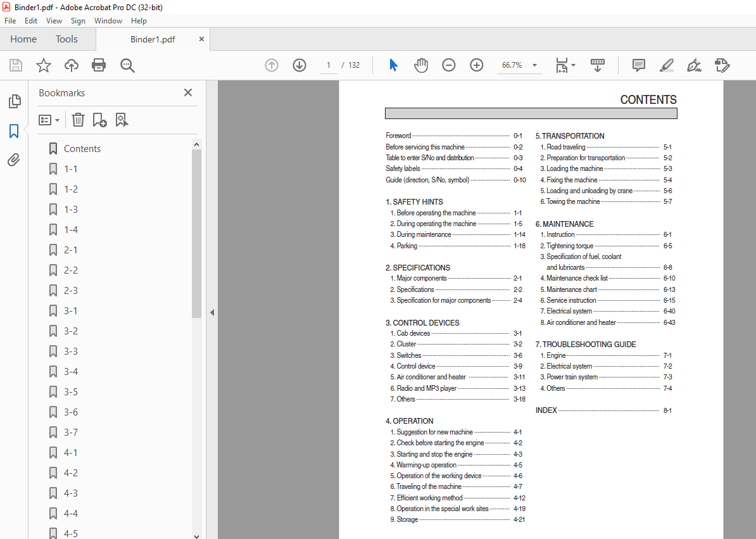Screen dimensions: 756x539
Task: Open the Add comment tool
Action: [639, 65]
